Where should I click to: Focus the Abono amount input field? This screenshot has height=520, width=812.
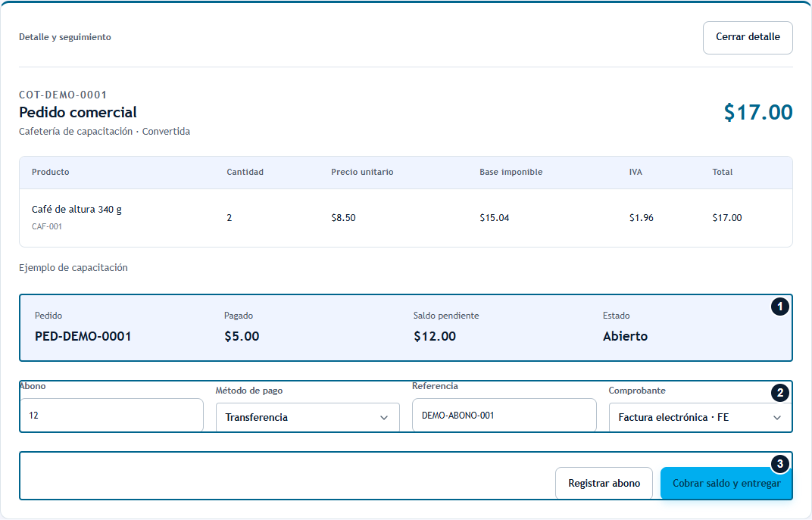[x=112, y=415]
